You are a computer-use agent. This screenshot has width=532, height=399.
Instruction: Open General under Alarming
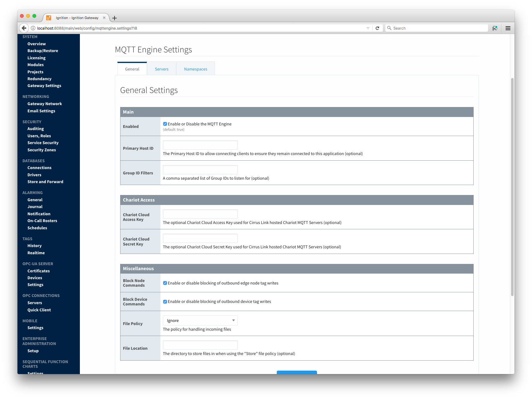pos(35,200)
